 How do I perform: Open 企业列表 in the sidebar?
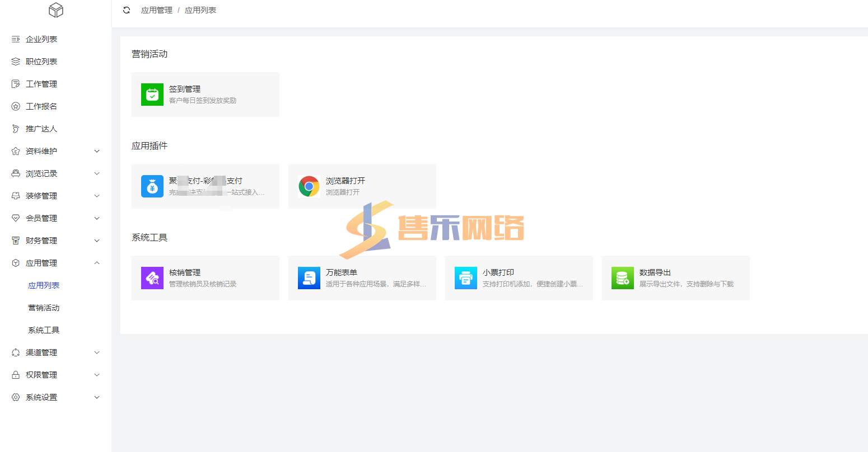(x=41, y=39)
